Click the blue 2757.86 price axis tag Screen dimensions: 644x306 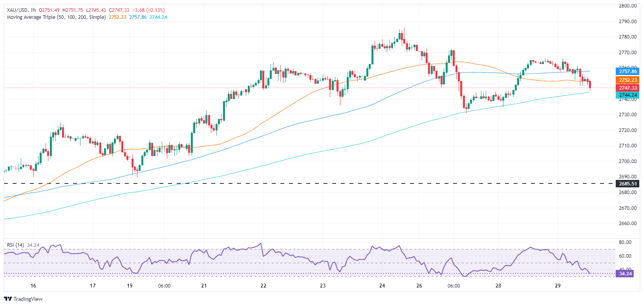click(x=628, y=71)
